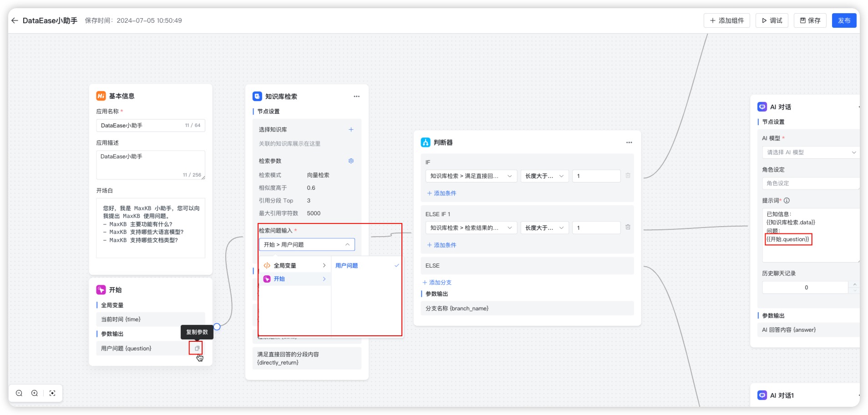This screenshot has height=415, width=868.
Task: Click the 知识库检索 node icon
Action: pyautogui.click(x=257, y=96)
